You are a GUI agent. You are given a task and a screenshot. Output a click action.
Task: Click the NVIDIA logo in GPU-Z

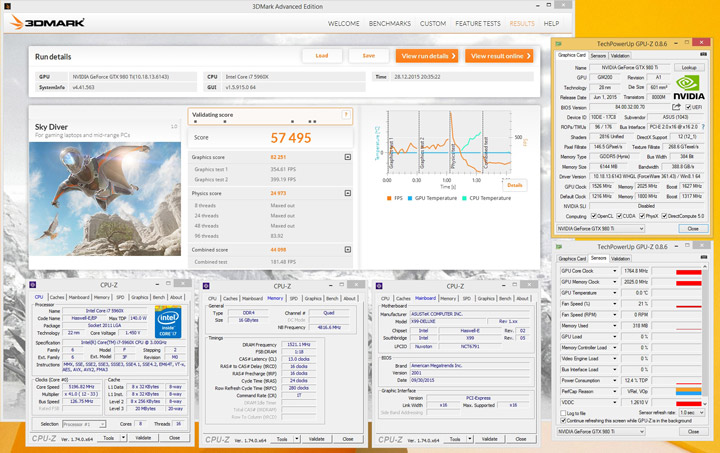pyautogui.click(x=689, y=88)
